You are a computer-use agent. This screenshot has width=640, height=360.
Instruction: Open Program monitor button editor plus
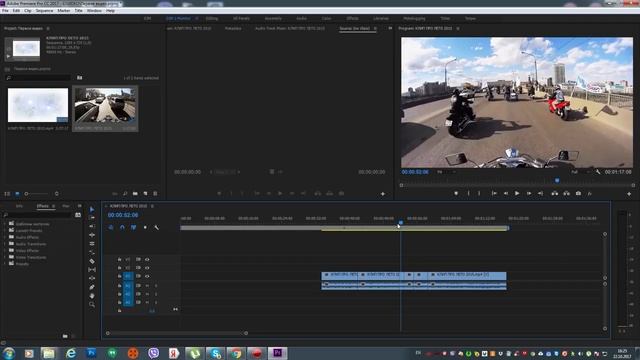(629, 194)
